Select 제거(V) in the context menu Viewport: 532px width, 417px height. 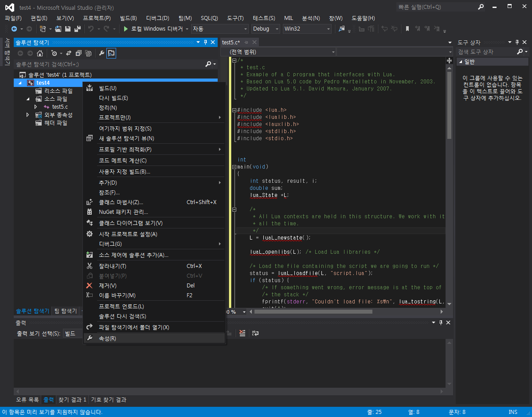(x=154, y=285)
